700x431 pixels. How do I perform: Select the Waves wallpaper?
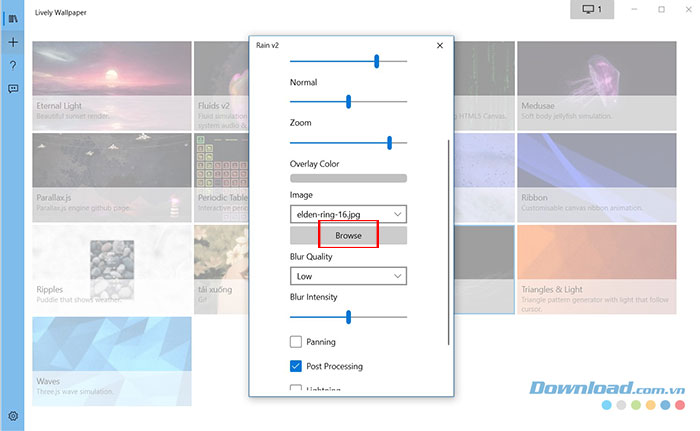point(112,361)
